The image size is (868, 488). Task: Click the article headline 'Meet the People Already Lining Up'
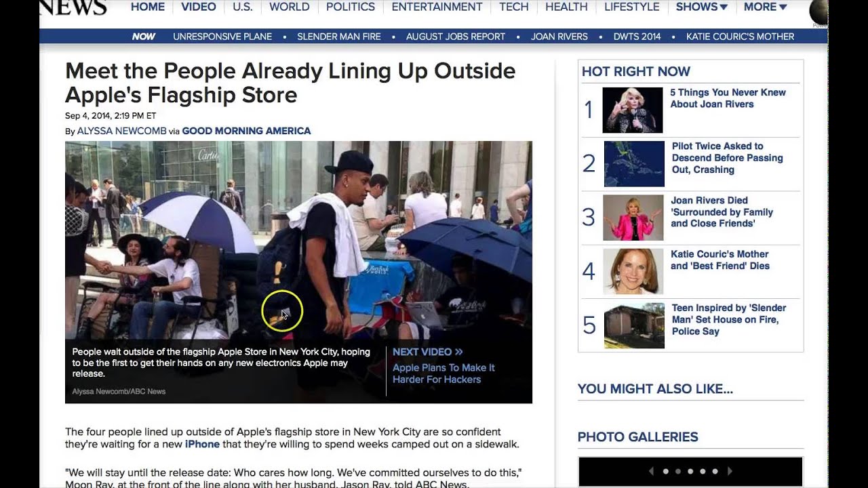point(290,83)
